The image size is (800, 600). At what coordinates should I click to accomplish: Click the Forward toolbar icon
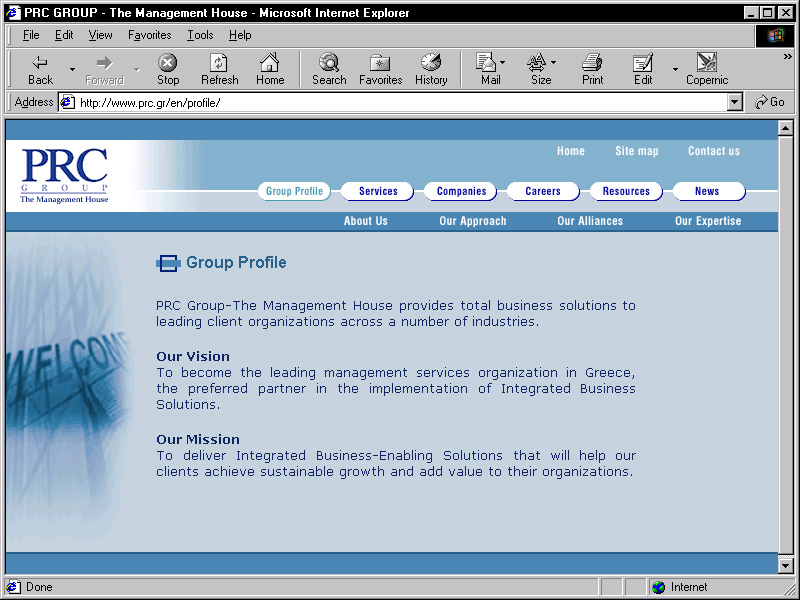pos(105,69)
